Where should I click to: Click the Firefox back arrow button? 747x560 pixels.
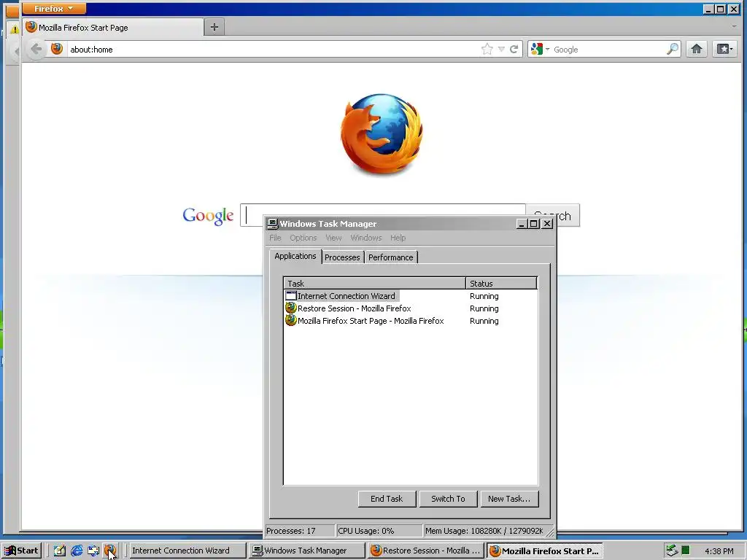click(x=36, y=49)
